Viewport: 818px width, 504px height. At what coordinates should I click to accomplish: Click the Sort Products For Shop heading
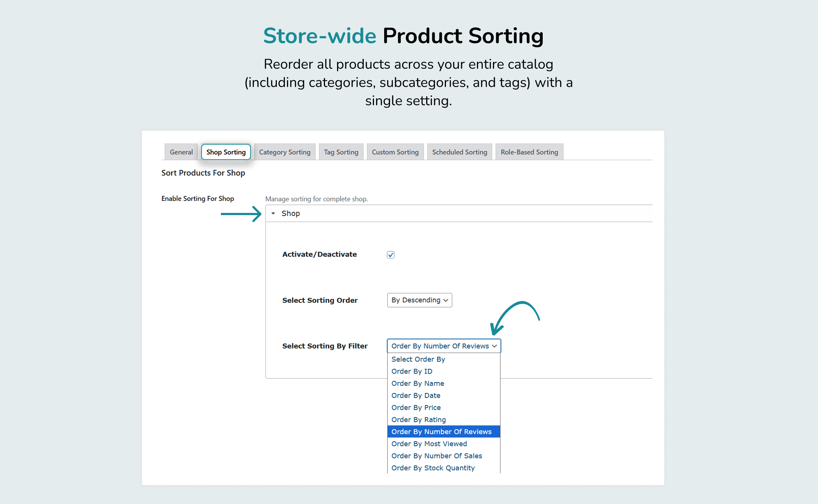(x=203, y=173)
